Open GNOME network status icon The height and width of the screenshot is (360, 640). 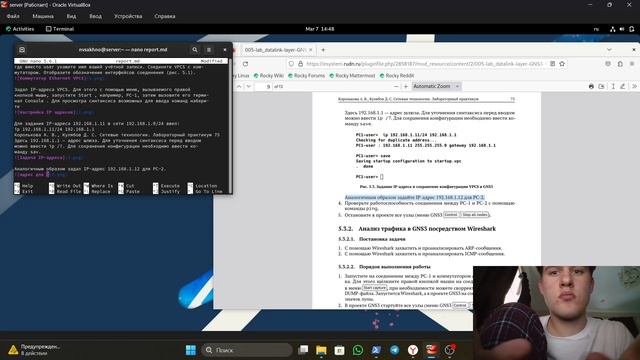coord(612,29)
